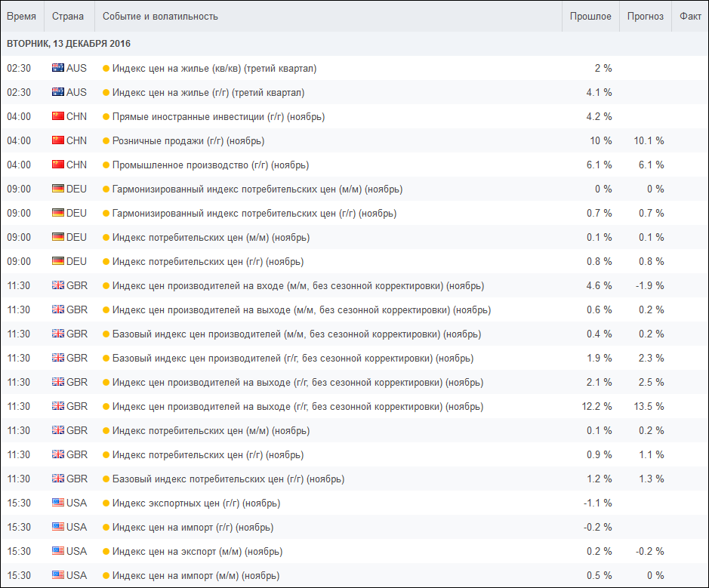This screenshot has height=588, width=709.
Task: Click the volatility dot for Индекс цен на экспорт (м/м)
Action: pos(106,552)
